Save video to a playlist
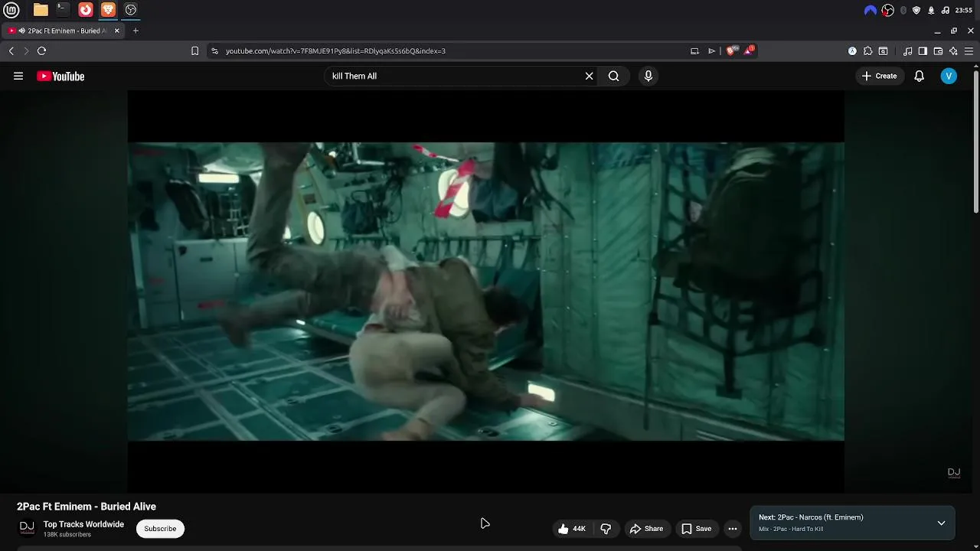The width and height of the screenshot is (980, 551). (697, 529)
